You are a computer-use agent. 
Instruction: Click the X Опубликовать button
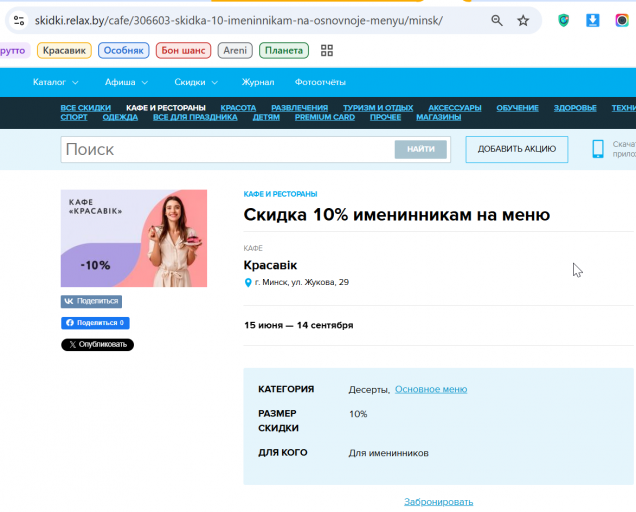coord(97,344)
